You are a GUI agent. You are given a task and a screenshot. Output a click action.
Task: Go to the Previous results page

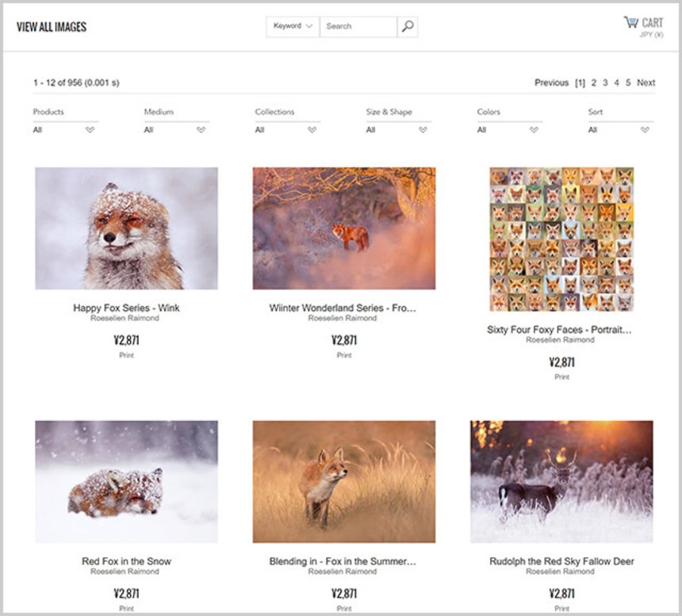point(551,82)
